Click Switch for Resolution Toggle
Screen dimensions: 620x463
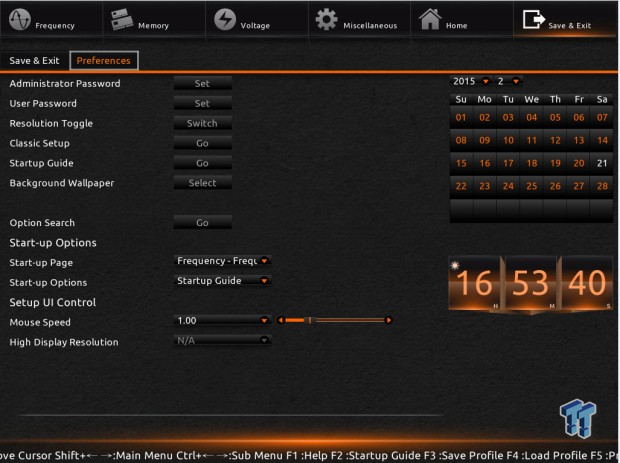click(x=202, y=123)
